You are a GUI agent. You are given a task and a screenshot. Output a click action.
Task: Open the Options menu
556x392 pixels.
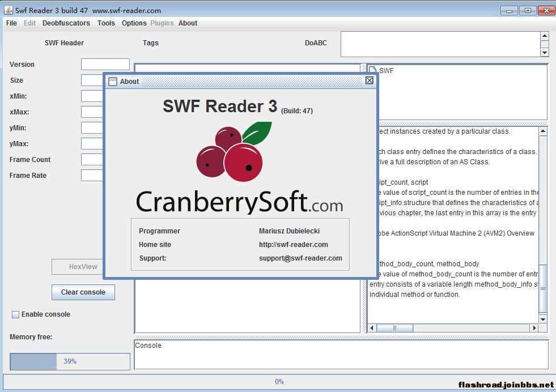[x=134, y=23]
